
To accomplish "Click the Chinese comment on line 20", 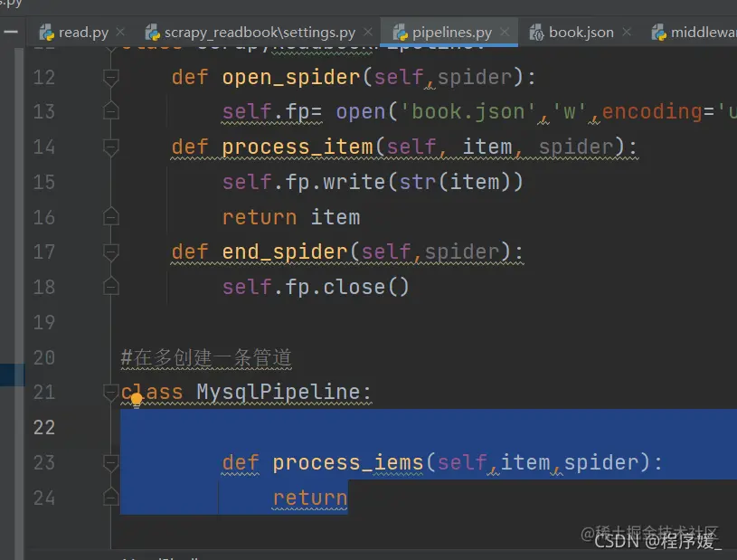I will click(x=206, y=358).
